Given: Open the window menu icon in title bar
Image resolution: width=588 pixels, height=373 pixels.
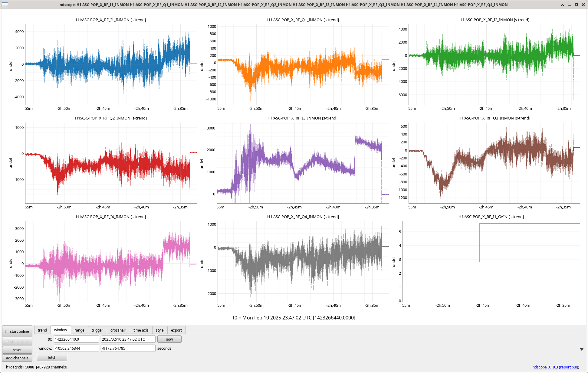Looking at the screenshot, I should pyautogui.click(x=5, y=5).
